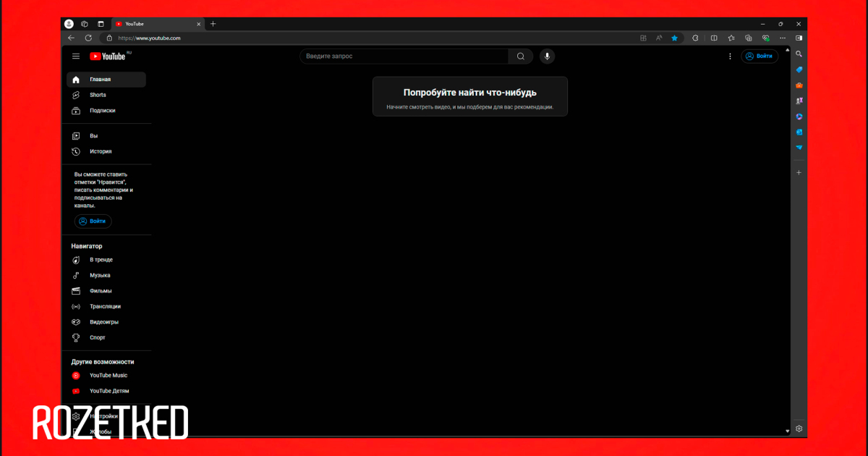
Task: Click Войти button in the sidebar
Action: coord(93,221)
